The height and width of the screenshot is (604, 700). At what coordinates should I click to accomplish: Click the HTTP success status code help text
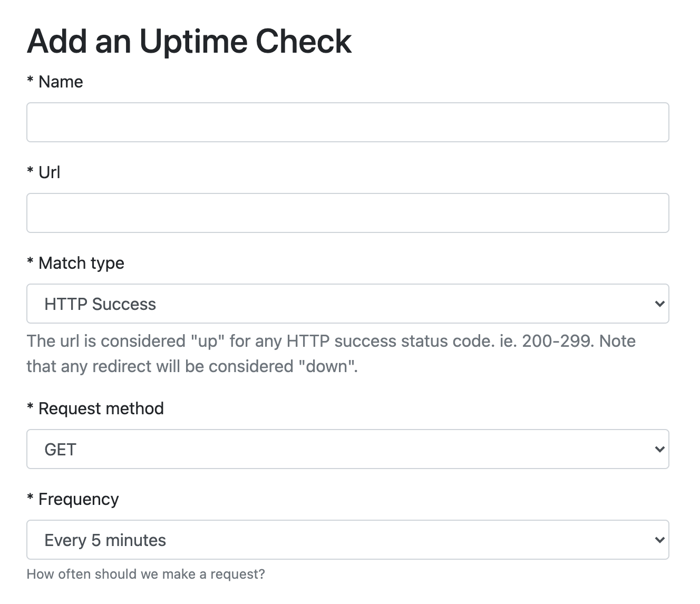coord(331,353)
